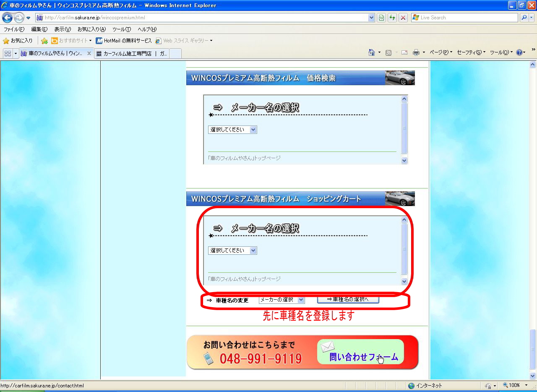Open the Web スライス ギャラリー item

[184, 41]
